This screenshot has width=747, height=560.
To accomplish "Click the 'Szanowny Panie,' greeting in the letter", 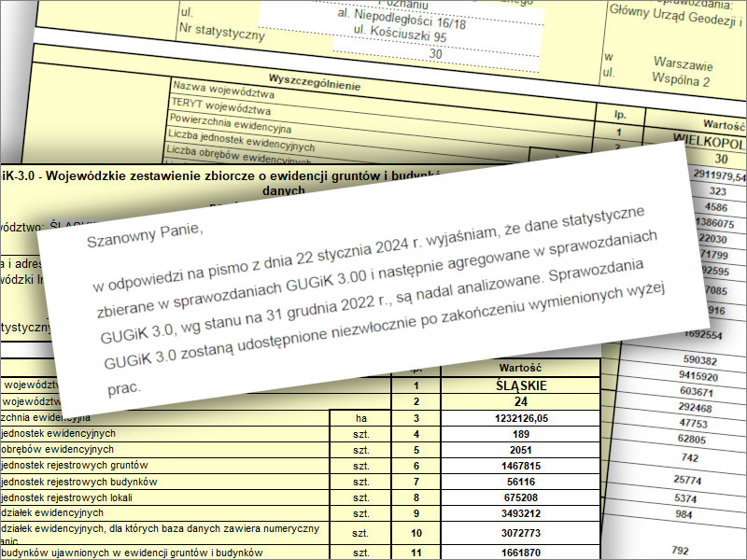I will coord(145,235).
